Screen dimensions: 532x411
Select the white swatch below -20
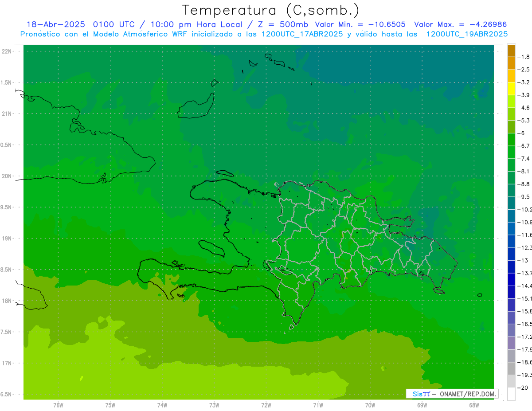tap(511, 394)
